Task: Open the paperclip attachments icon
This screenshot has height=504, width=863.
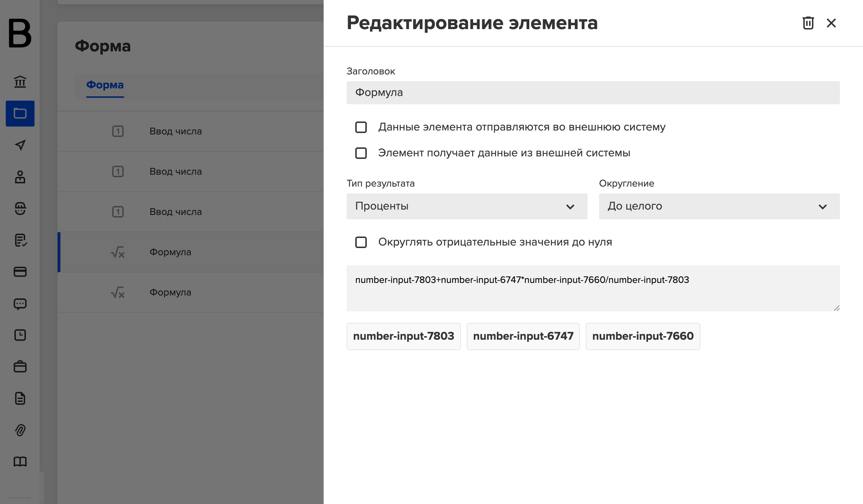Action: click(x=20, y=430)
